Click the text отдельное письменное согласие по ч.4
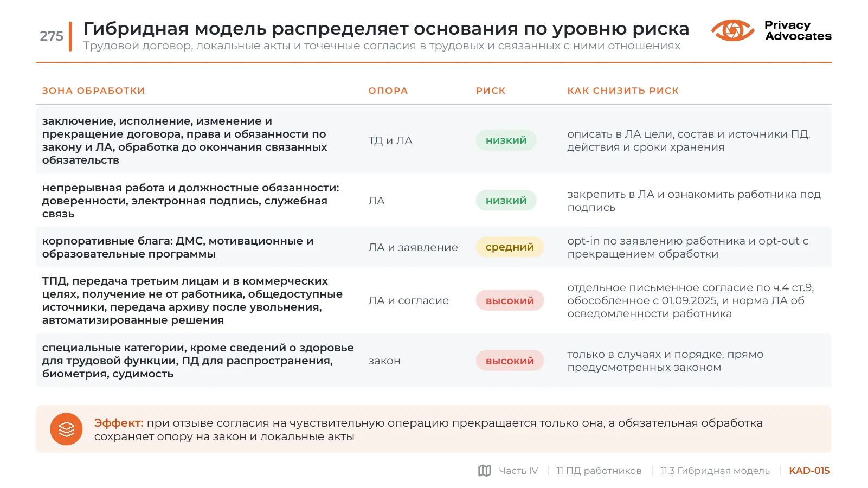This screenshot has height=488, width=868. pos(691,300)
